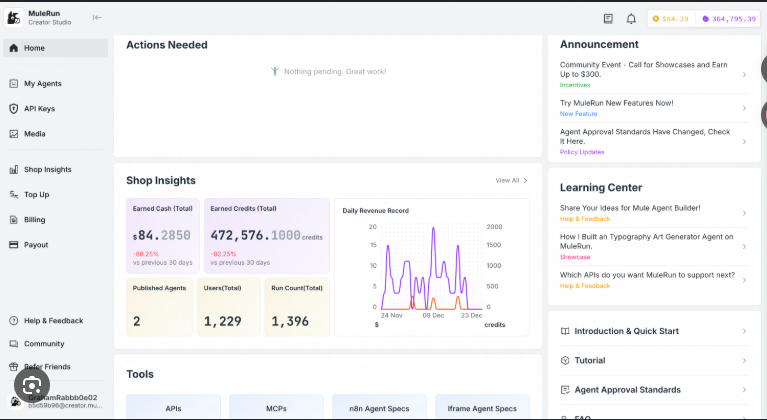The width and height of the screenshot is (767, 420).
Task: Click the Policy Updates tag
Action: (x=582, y=152)
